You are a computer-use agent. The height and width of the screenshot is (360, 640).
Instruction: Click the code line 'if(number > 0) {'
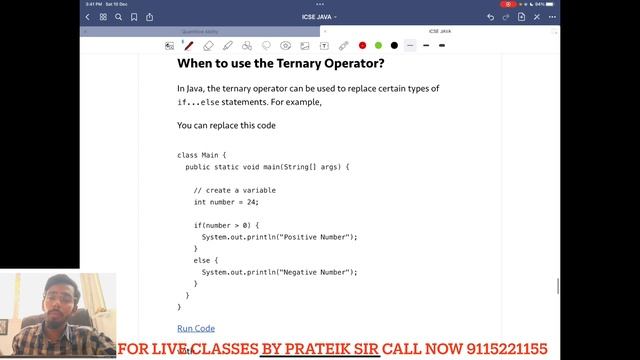(226, 225)
